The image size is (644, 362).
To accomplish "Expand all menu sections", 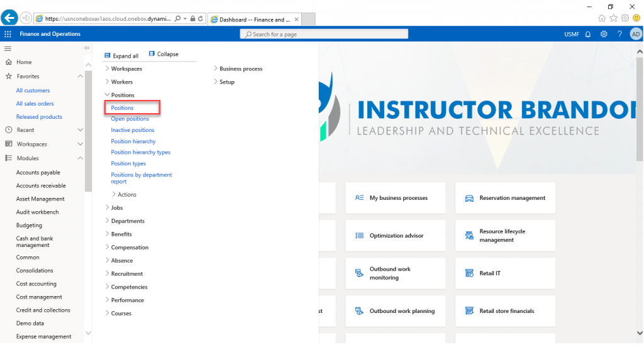I will point(121,55).
